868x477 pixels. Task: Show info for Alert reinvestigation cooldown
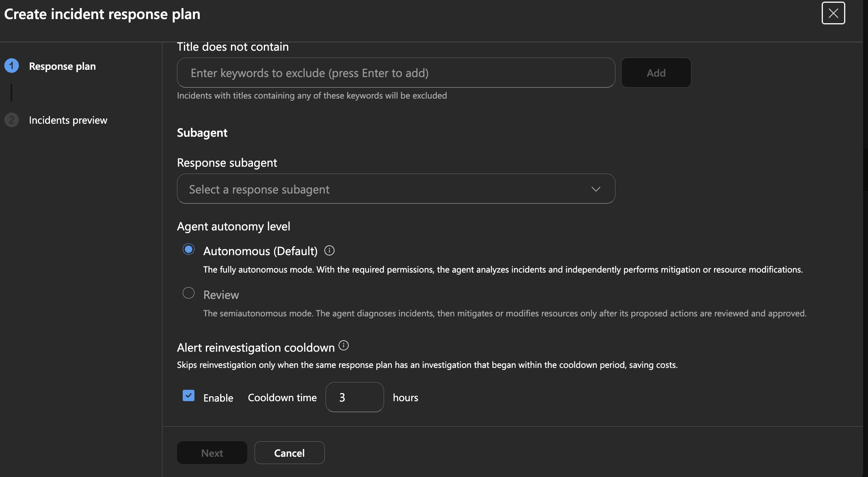(x=343, y=346)
